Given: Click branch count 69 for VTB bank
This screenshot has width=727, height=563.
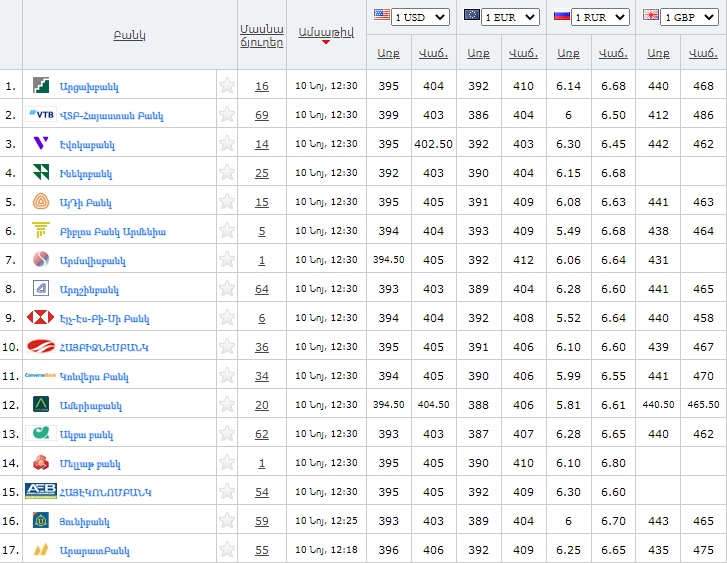Looking at the screenshot, I should click(261, 115).
